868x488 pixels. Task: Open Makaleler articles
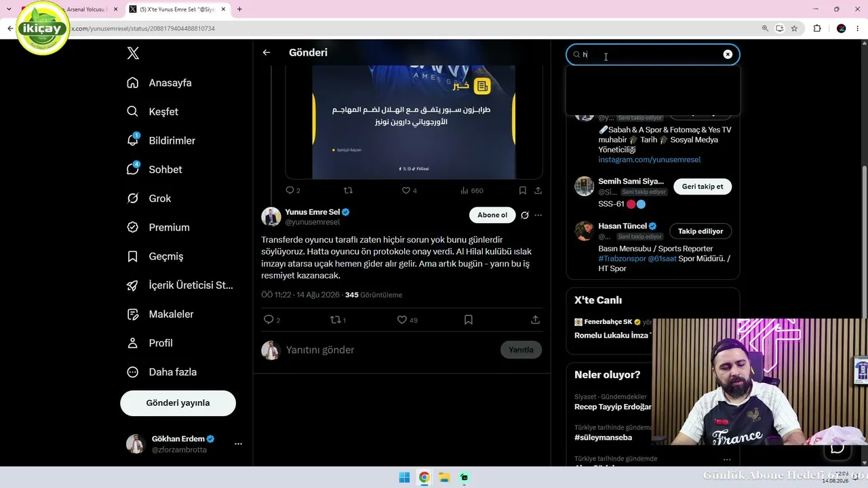(x=160, y=314)
